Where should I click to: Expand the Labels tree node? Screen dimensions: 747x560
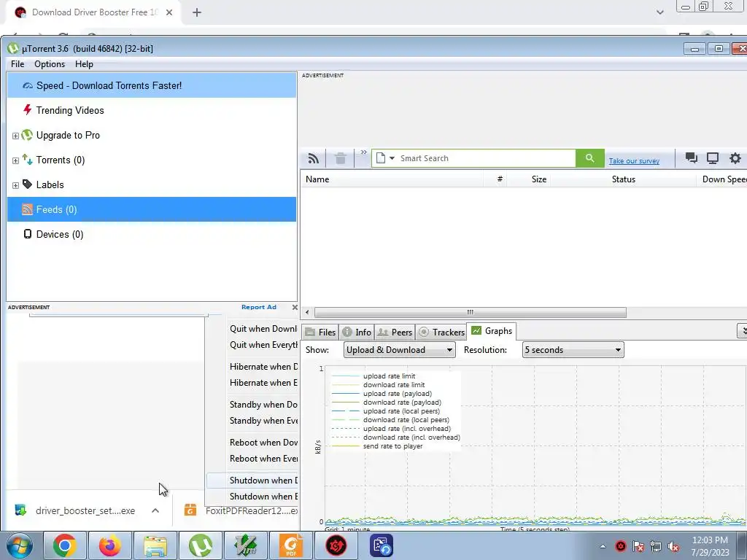pos(15,185)
